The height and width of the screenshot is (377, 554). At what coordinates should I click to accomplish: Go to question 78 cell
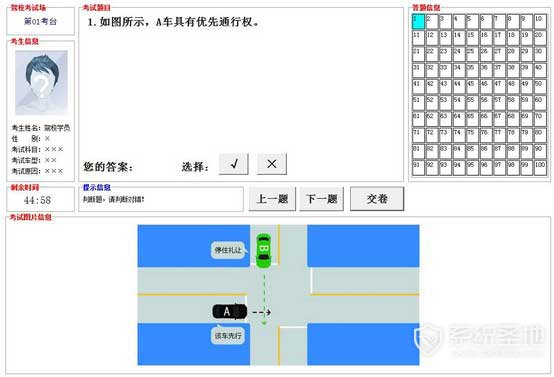513,136
